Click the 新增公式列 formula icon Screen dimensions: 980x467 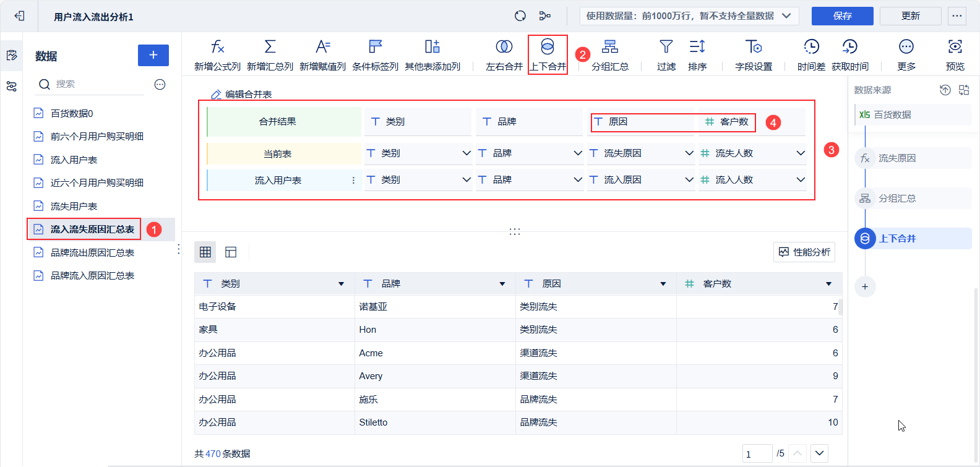(217, 47)
